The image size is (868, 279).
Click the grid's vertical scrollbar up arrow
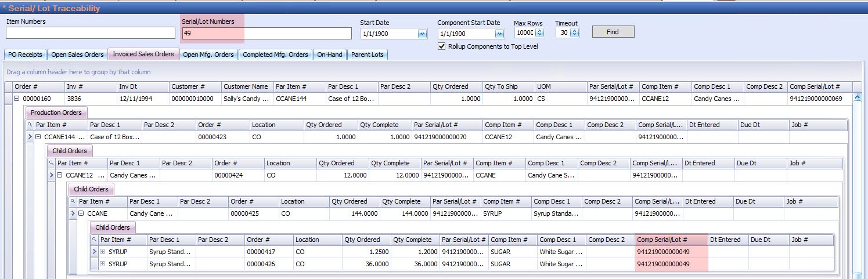pyautogui.click(x=857, y=98)
